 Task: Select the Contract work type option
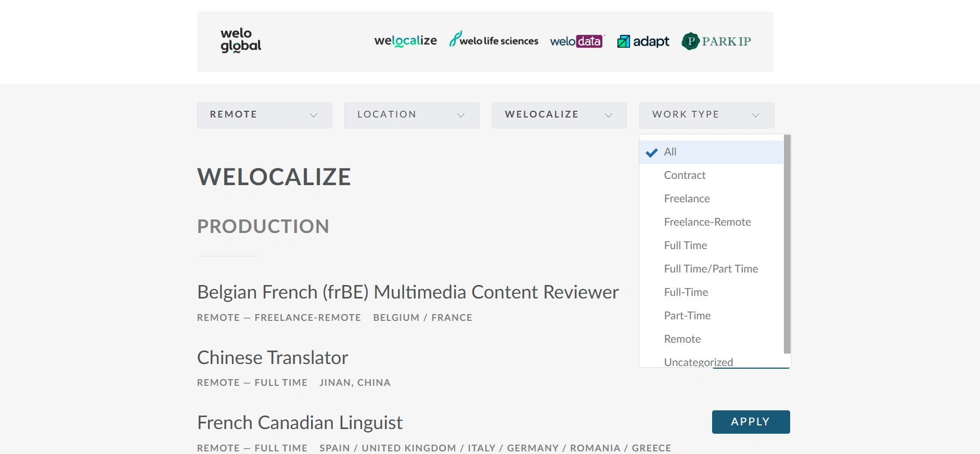pyautogui.click(x=711, y=175)
